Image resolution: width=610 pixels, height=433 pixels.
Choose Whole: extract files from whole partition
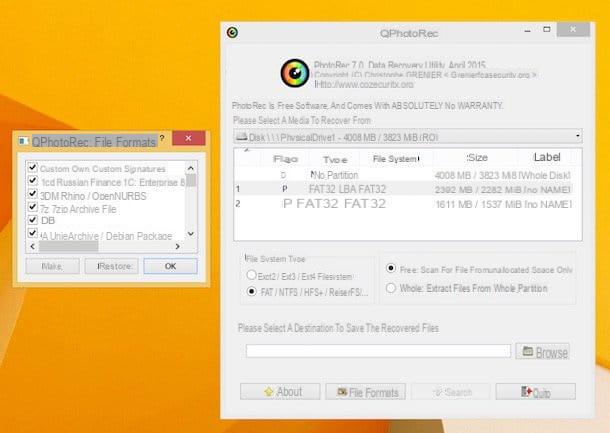click(x=391, y=288)
